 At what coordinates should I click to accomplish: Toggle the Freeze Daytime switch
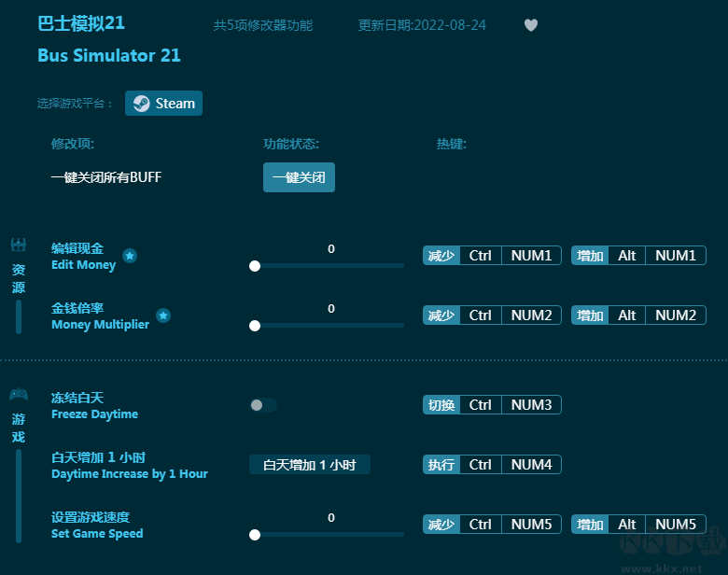coord(263,405)
